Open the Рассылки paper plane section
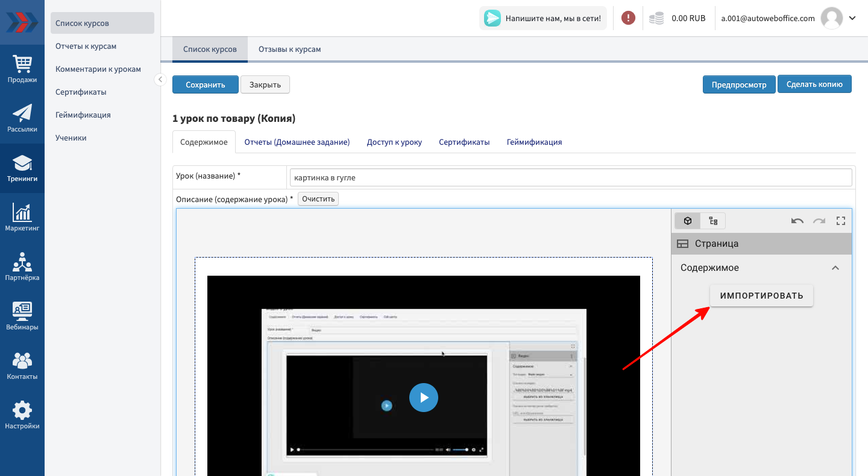Image resolution: width=868 pixels, height=476 pixels. tap(22, 118)
